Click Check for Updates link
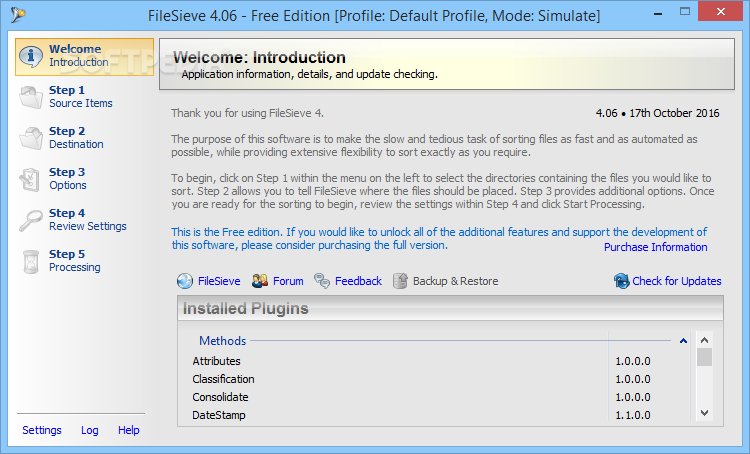This screenshot has height=454, width=750. click(x=676, y=281)
